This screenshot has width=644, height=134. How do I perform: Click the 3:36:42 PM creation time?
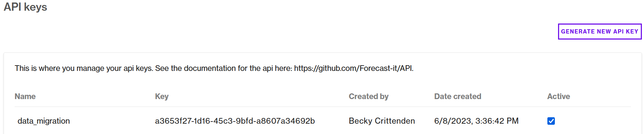tap(497, 121)
